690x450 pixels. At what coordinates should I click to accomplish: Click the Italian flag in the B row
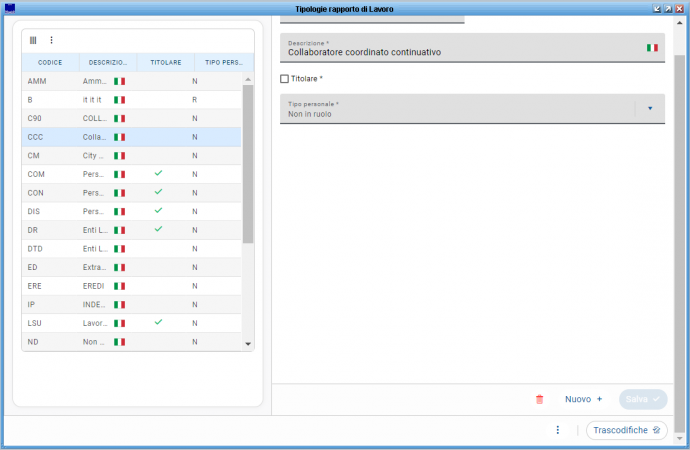[x=119, y=100]
